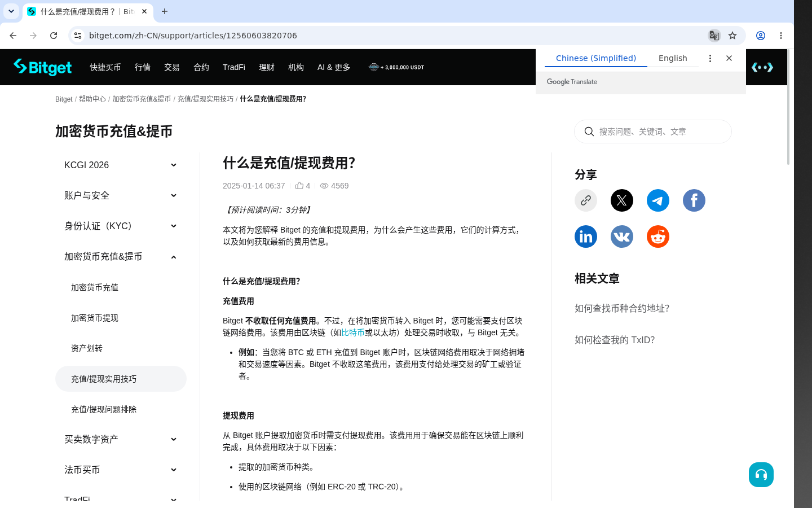Click the Bitget logo in header

click(x=42, y=67)
